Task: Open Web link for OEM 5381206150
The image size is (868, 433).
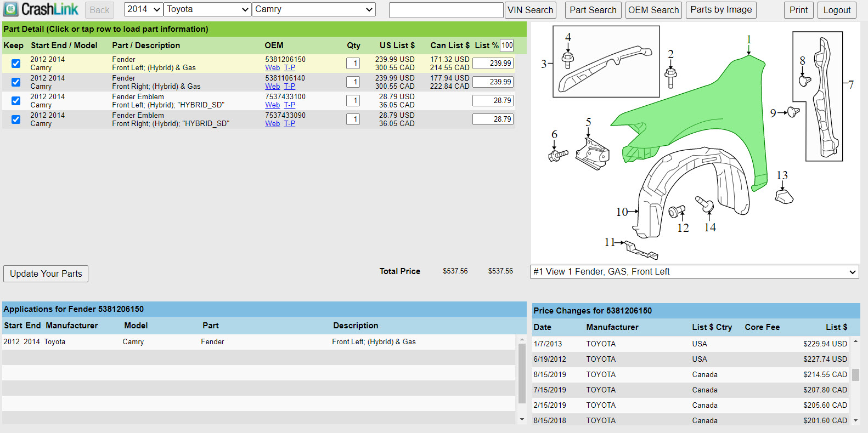Action: pos(273,68)
